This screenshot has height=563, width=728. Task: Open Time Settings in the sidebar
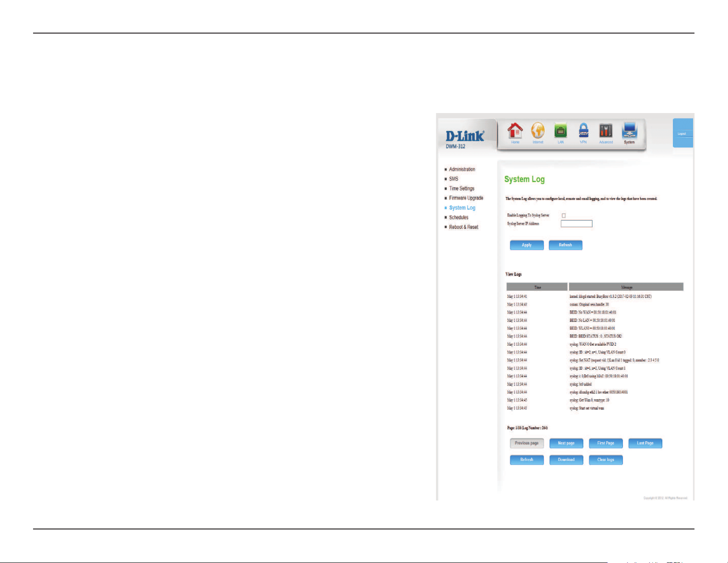pos(462,188)
